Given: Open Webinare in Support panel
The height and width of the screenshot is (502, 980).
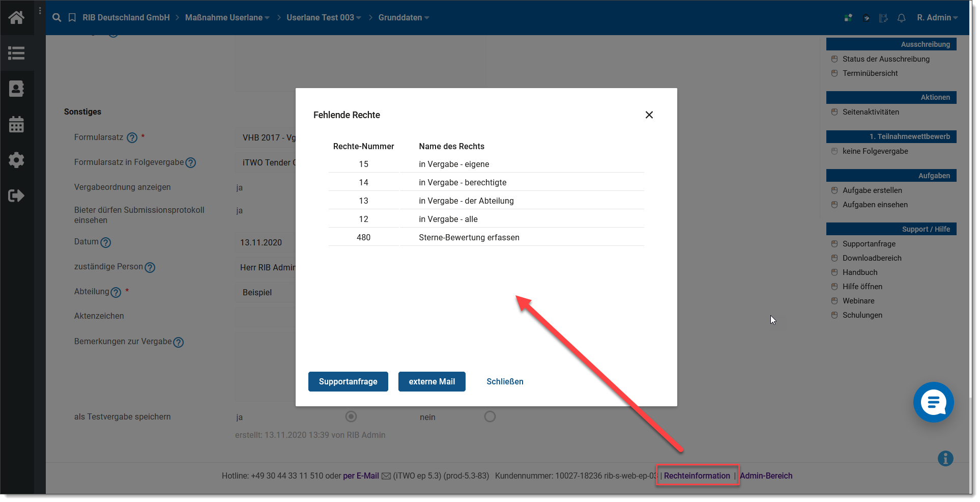Looking at the screenshot, I should click(858, 301).
